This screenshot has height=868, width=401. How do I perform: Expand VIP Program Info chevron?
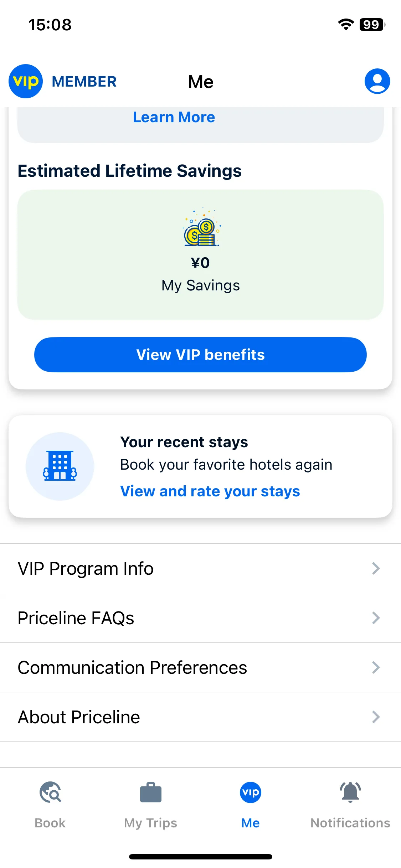pyautogui.click(x=376, y=568)
